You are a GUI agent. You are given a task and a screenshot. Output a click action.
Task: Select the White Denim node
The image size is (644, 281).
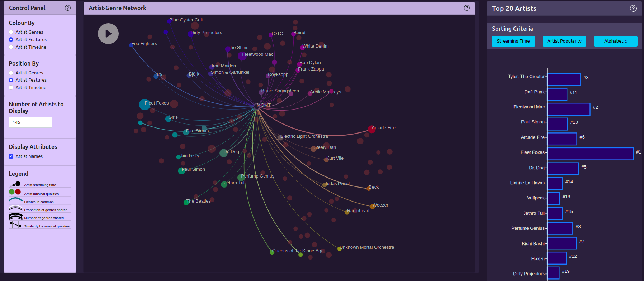point(302,48)
